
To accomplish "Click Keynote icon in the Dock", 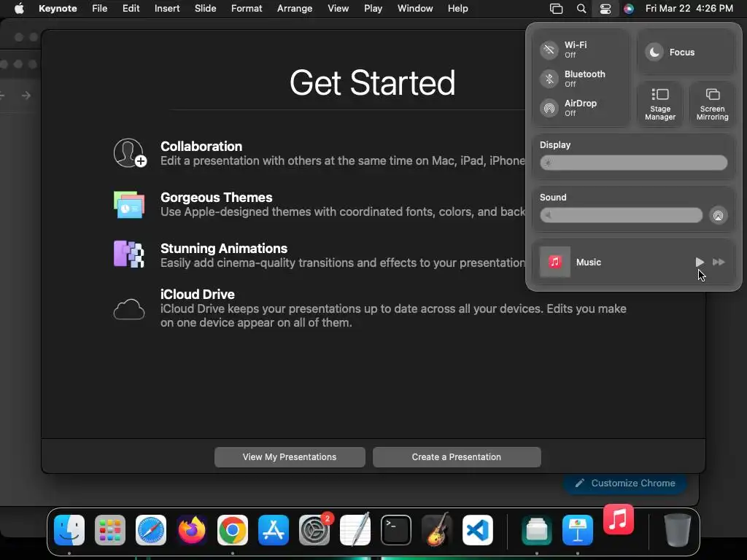I will [x=578, y=530].
